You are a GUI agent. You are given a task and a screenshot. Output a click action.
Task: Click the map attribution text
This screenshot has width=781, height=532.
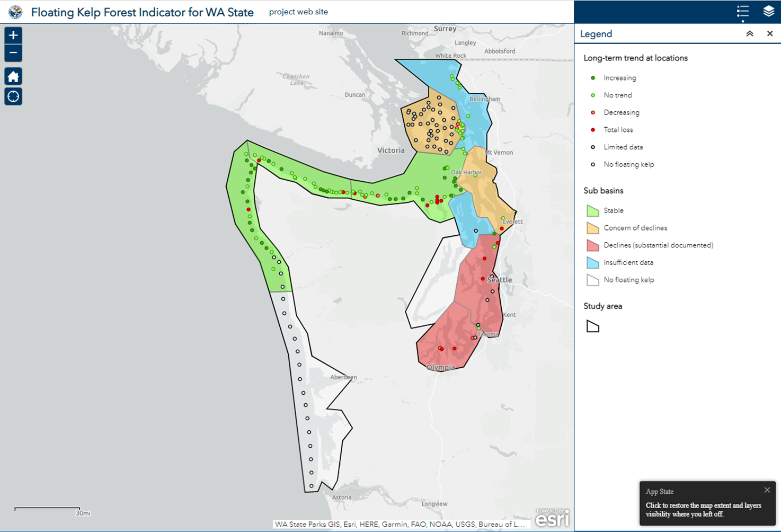[400, 524]
